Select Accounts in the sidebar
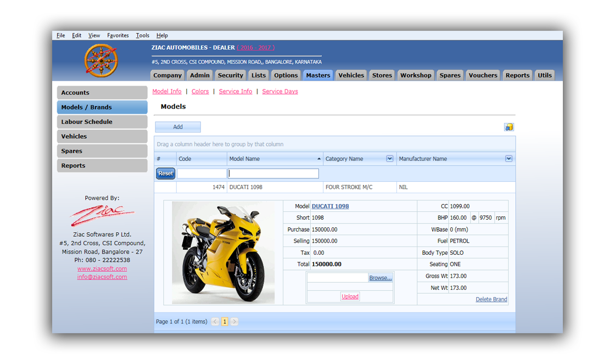Viewport: 615px width, 364px height. [102, 93]
